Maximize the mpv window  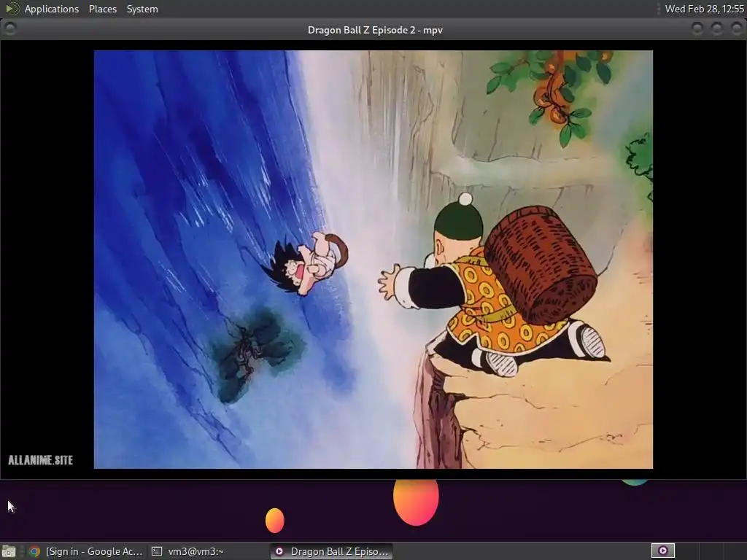coord(716,29)
